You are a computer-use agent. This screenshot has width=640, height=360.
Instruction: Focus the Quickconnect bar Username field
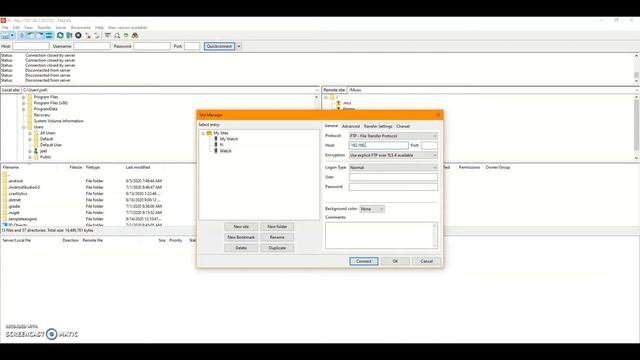coord(92,47)
